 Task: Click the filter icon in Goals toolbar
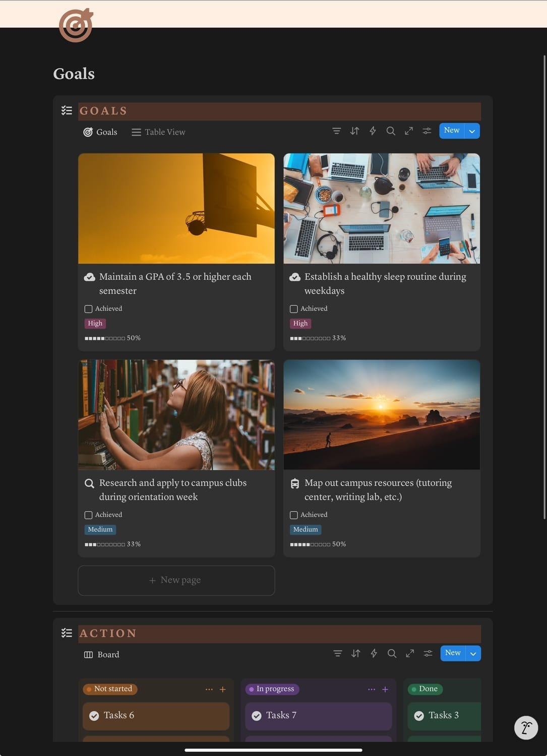point(336,131)
